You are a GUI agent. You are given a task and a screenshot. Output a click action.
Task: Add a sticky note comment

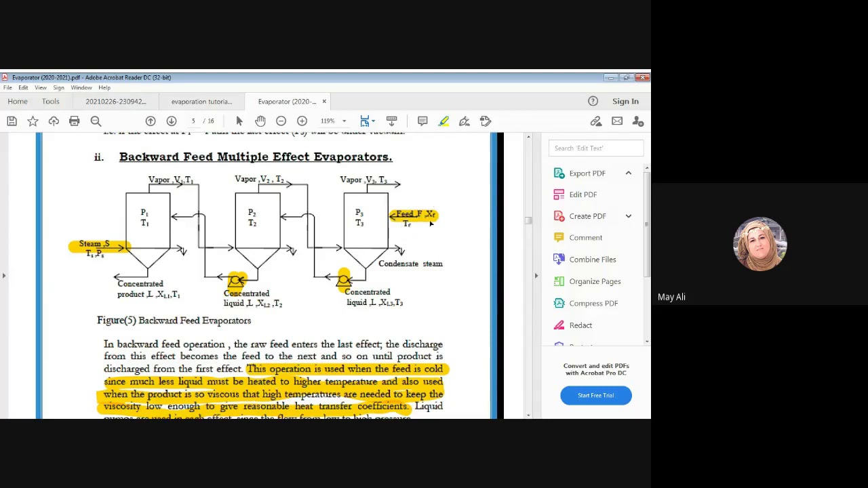pos(422,121)
